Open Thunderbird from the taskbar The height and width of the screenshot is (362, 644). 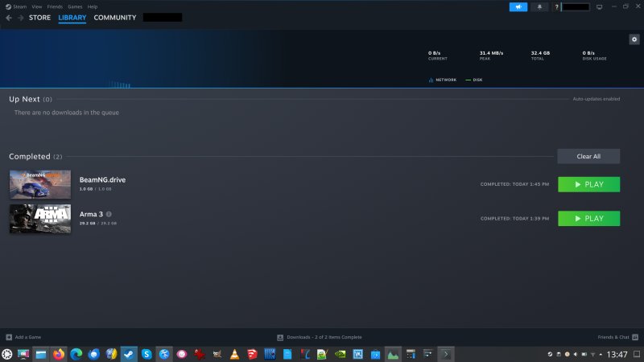click(x=93, y=354)
